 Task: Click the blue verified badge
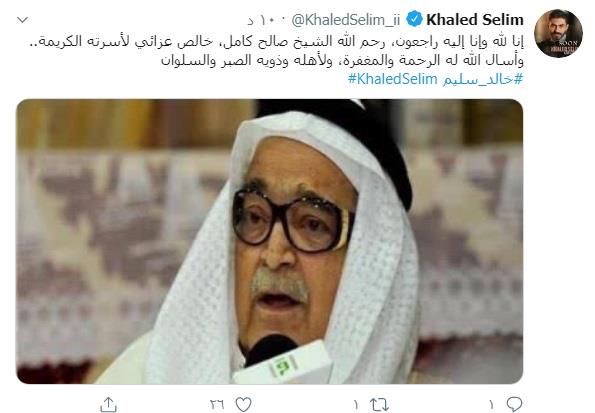(414, 19)
